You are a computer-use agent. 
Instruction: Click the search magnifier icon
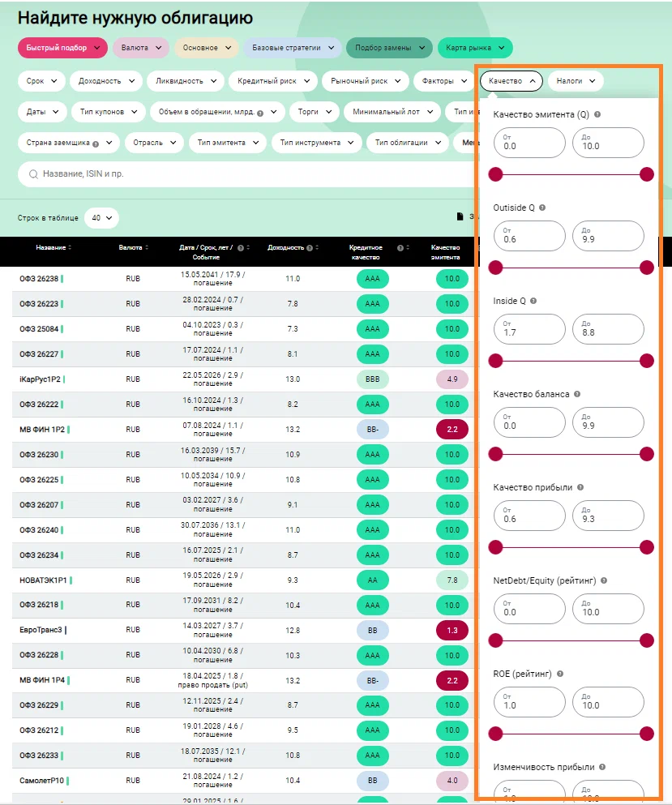click(x=33, y=173)
